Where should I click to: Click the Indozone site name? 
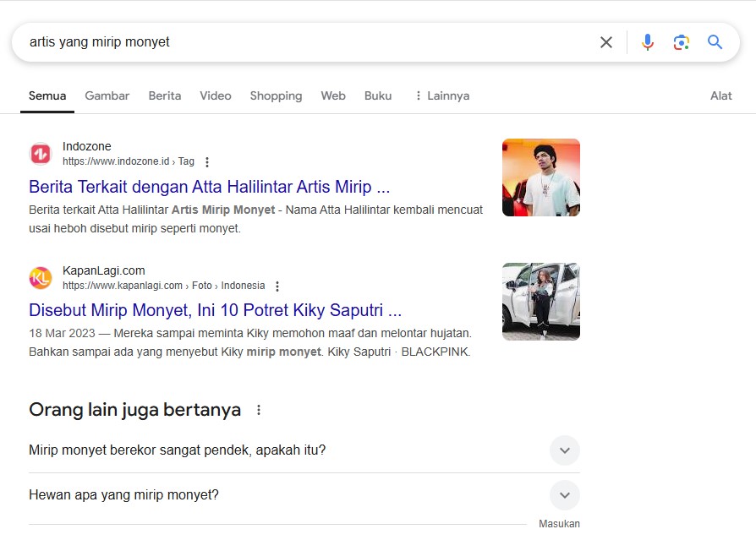click(87, 146)
